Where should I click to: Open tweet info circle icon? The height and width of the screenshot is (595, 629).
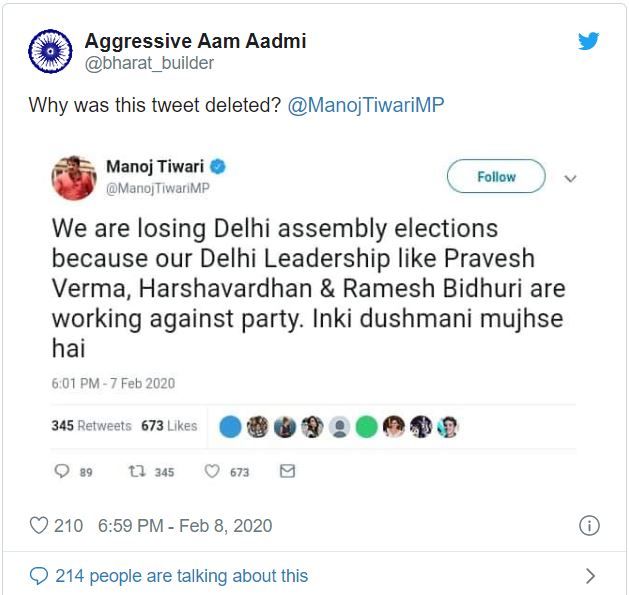[x=590, y=525]
